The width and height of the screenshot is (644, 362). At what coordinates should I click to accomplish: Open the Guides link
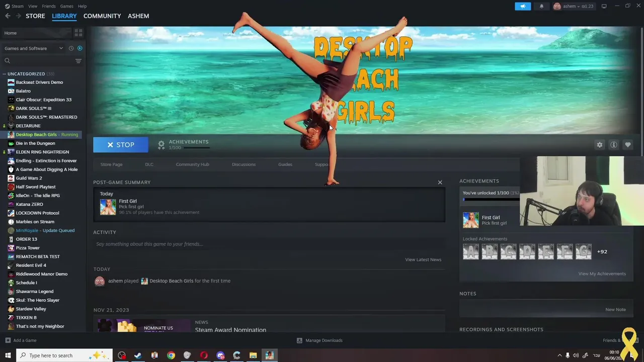285,164
